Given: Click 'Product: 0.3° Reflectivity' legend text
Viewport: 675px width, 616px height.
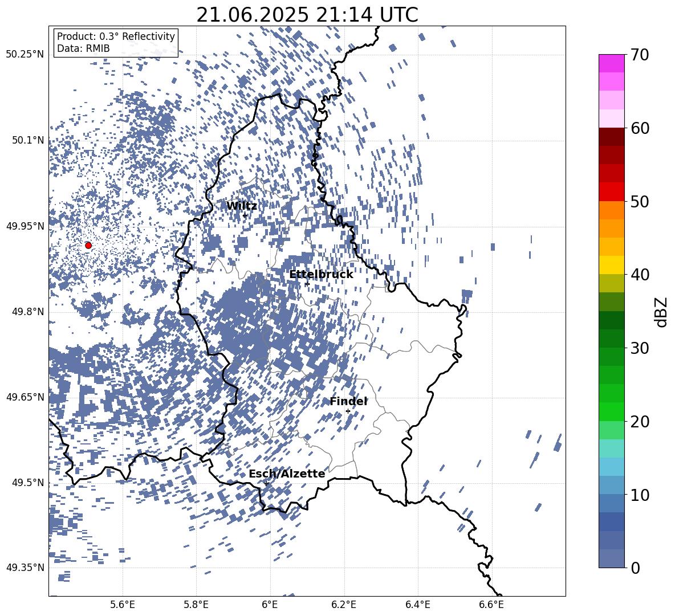Looking at the screenshot, I should [x=116, y=36].
